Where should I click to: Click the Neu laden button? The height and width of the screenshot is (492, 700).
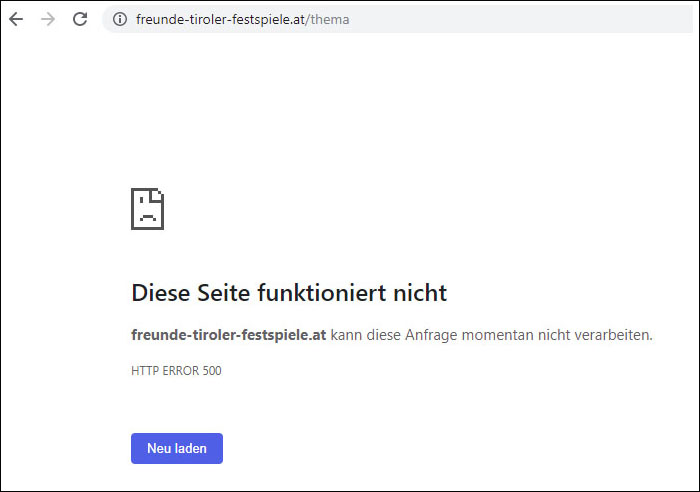point(177,448)
